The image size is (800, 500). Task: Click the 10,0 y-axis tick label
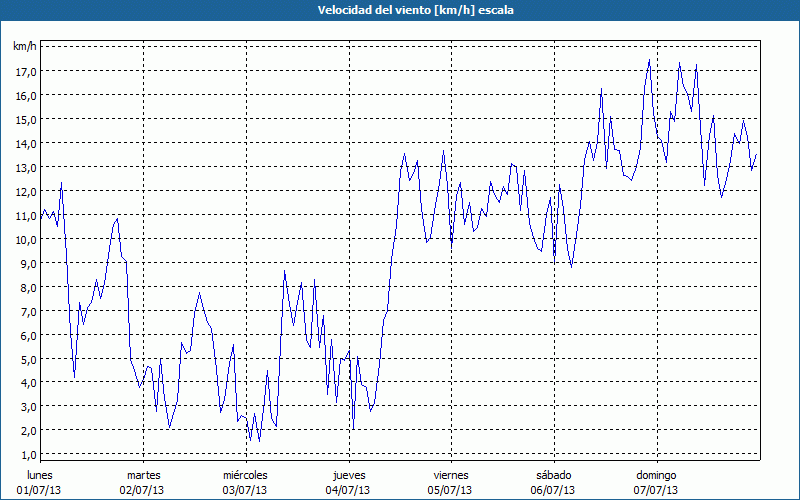click(25, 240)
